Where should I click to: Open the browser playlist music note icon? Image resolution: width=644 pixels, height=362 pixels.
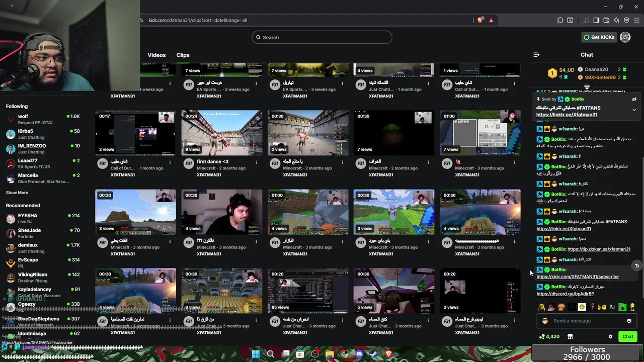coord(586,20)
